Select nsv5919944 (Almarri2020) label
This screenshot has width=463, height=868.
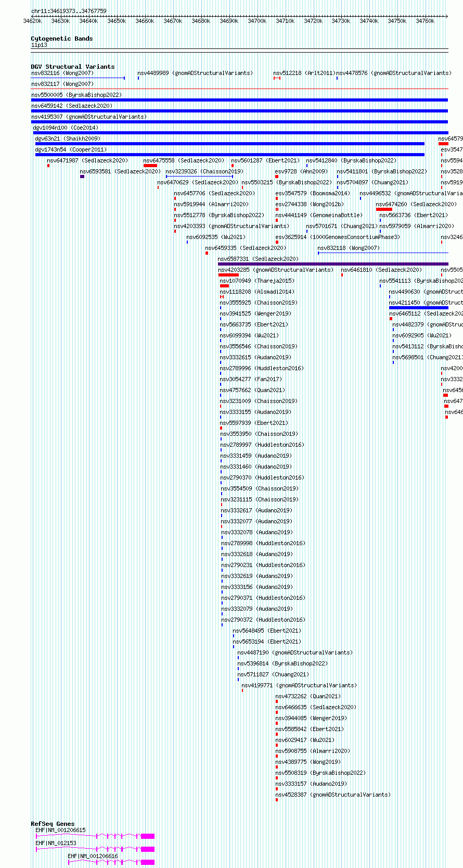click(211, 204)
